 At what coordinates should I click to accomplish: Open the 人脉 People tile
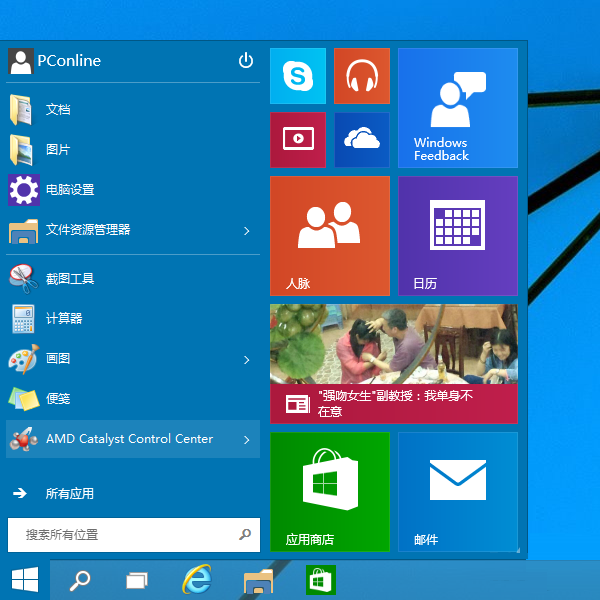(x=330, y=236)
